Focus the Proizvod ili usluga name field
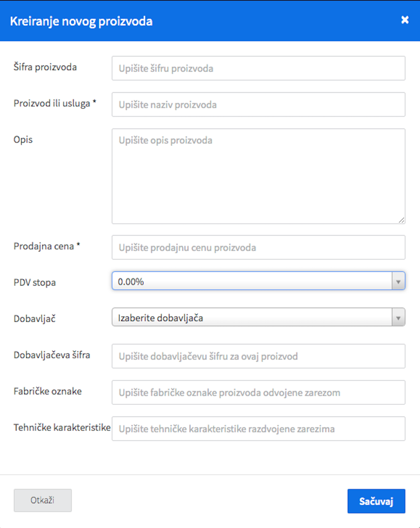The image size is (420, 528). 258,105
